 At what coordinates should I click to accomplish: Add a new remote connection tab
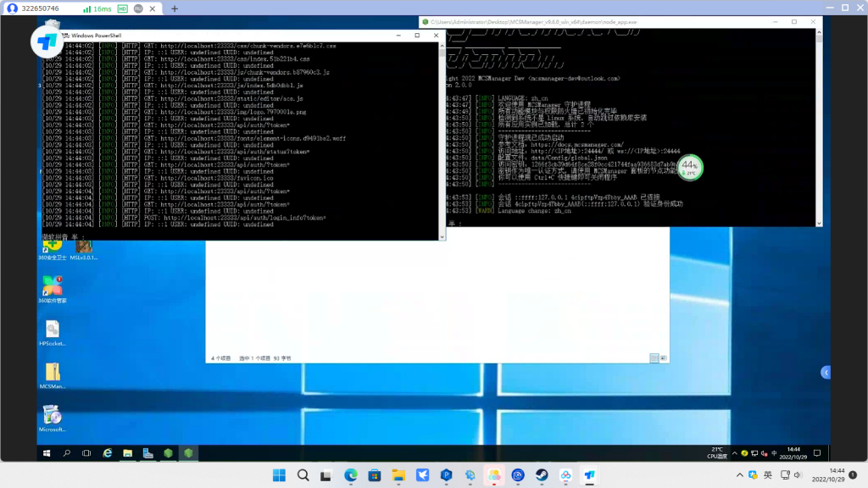click(175, 8)
